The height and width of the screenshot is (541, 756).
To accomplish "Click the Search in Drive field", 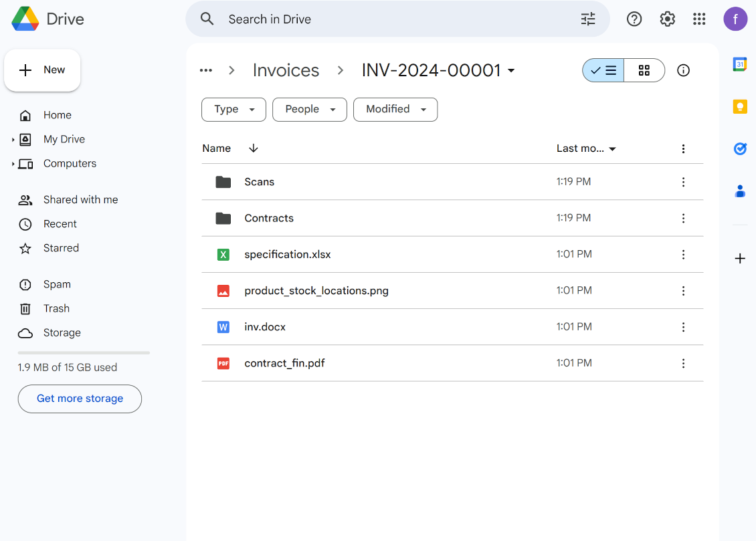I will click(x=395, y=19).
